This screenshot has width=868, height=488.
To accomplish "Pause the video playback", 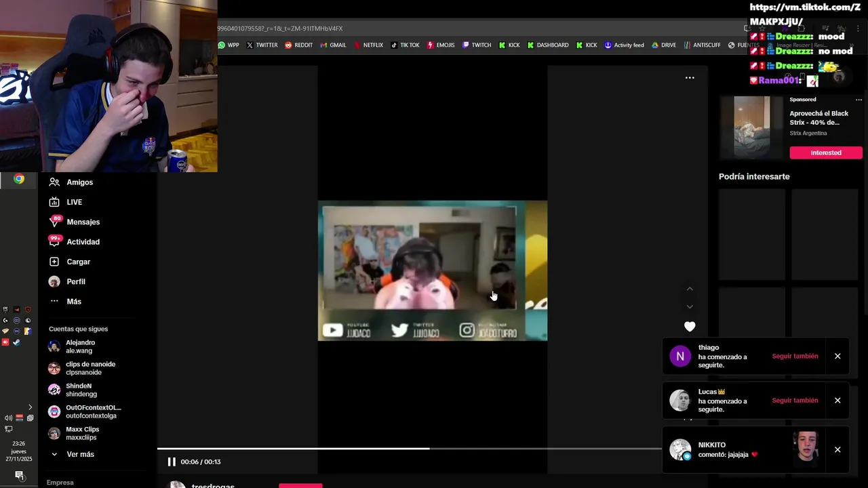I will (172, 462).
